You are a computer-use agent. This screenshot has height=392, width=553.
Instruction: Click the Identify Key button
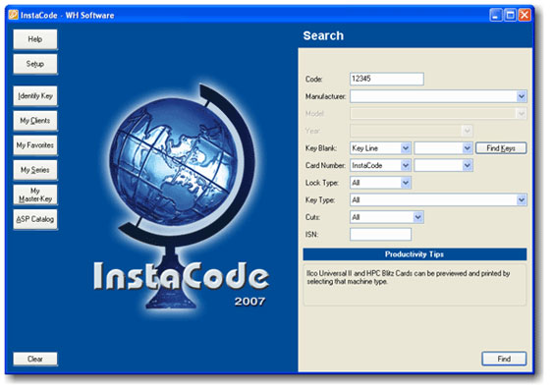(x=35, y=95)
